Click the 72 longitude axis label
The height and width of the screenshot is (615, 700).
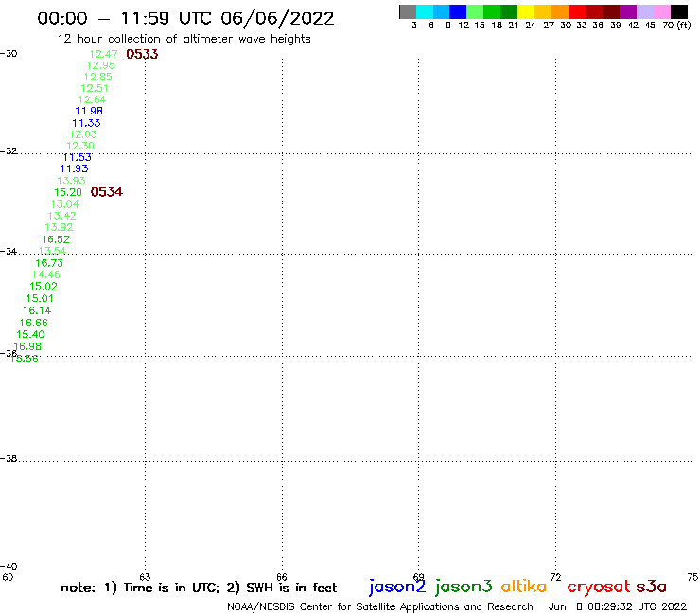tap(555, 577)
